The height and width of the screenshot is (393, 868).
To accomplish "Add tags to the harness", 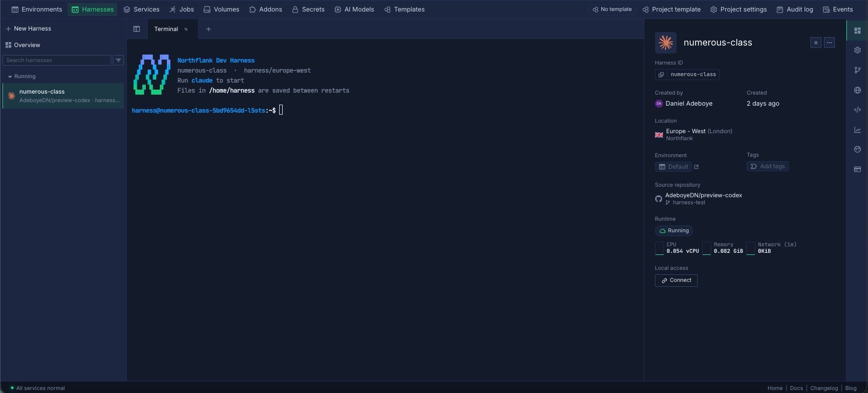I will point(767,167).
